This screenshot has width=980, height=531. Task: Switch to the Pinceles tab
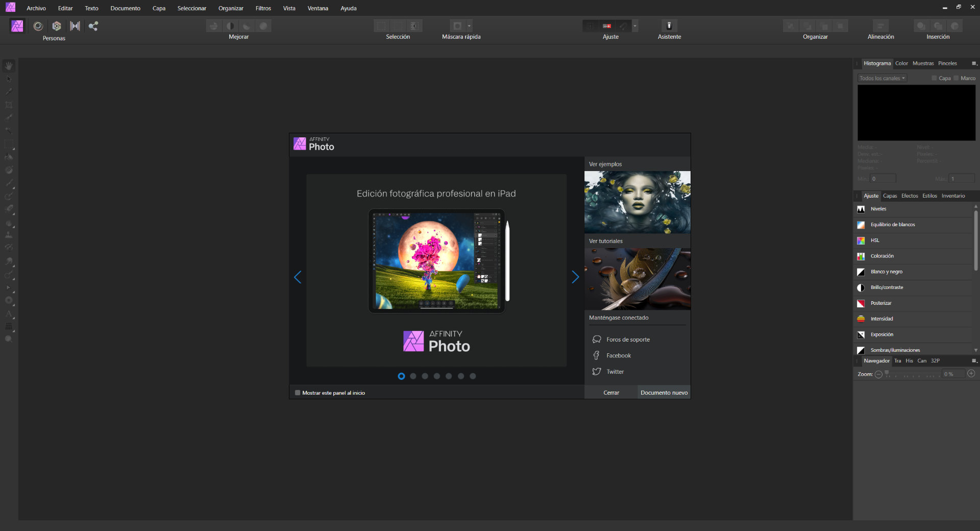click(x=947, y=63)
